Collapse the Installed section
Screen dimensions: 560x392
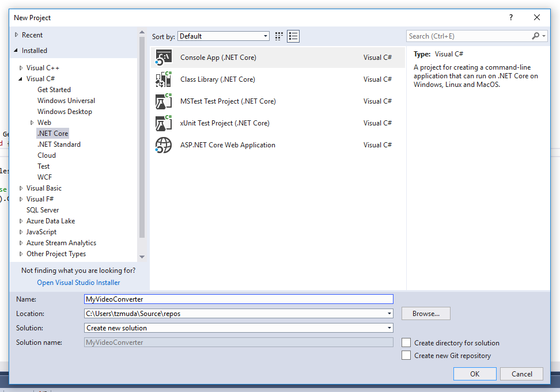(16, 51)
